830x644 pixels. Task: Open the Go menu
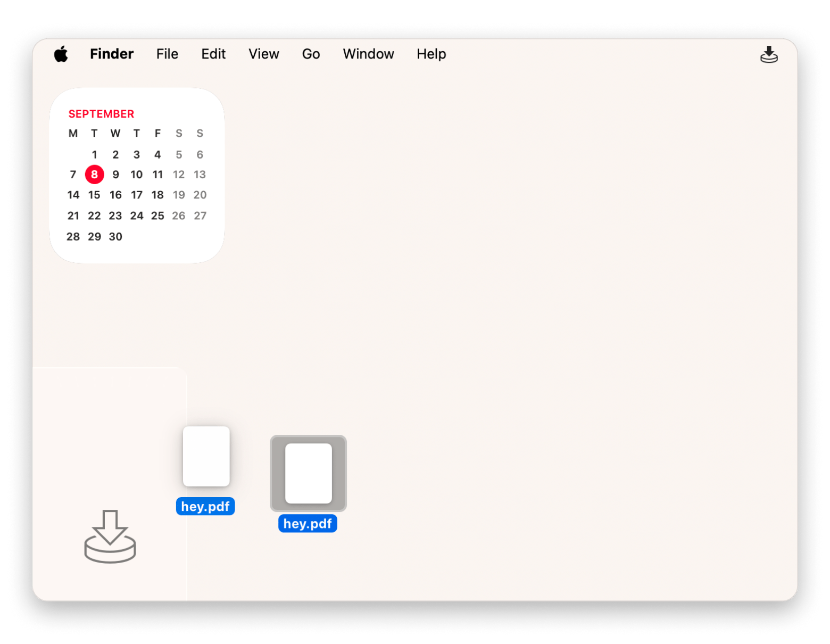pos(311,54)
